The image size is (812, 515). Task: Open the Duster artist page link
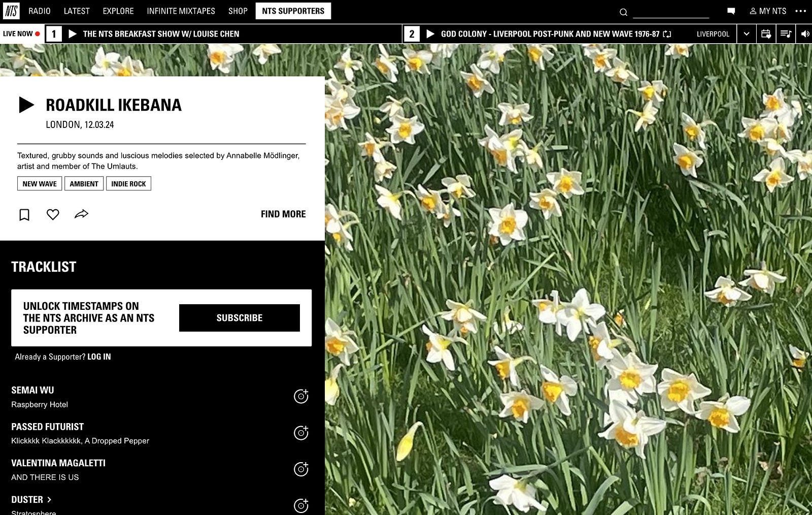[31, 500]
